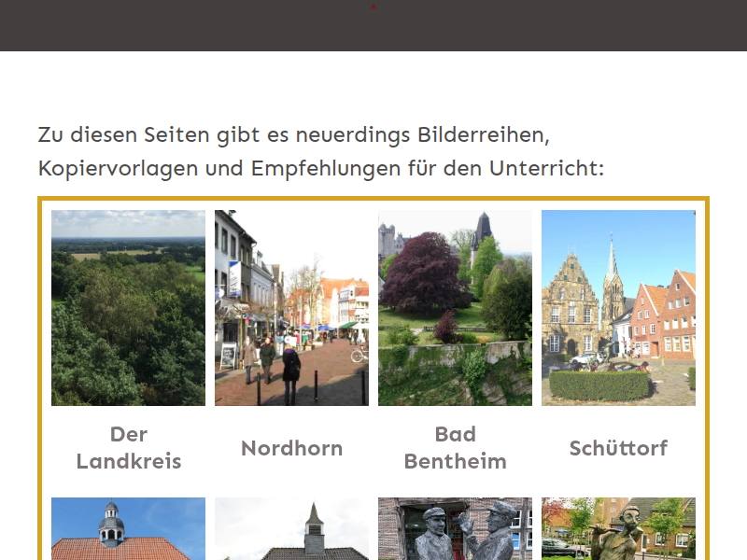Open the red-roofed cupola tower thumbnail
This screenshot has width=747, height=560.
tap(128, 529)
